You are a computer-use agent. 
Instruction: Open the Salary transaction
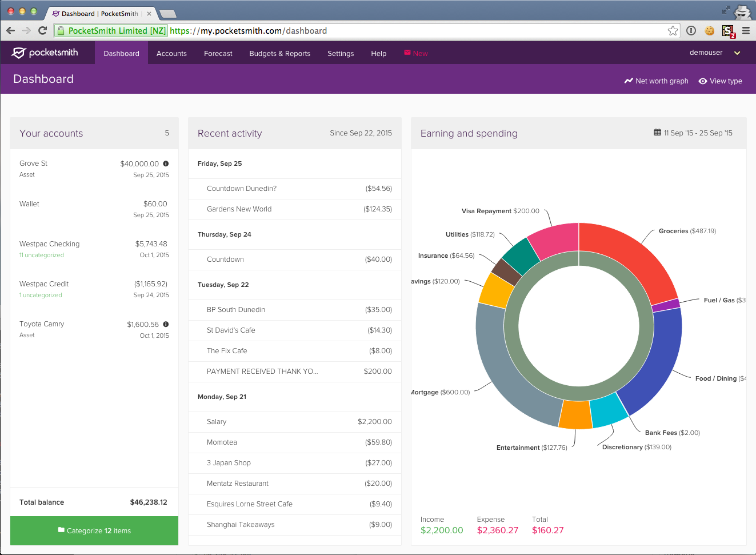[295, 422]
